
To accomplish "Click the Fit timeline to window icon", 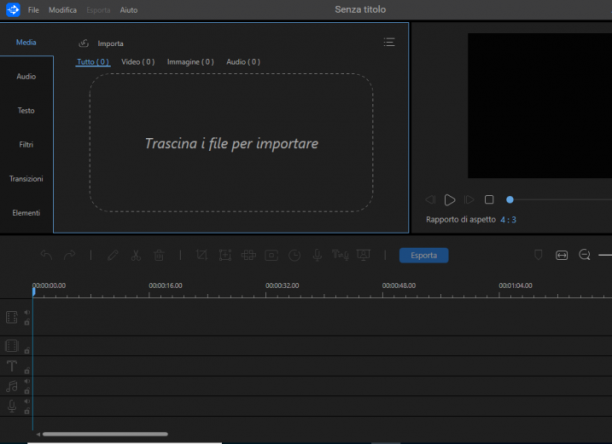I will 561,256.
